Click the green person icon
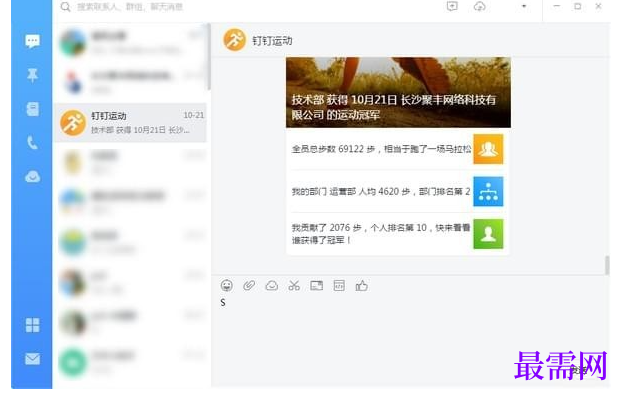Image resolution: width=626 pixels, height=397 pixels. tap(488, 234)
